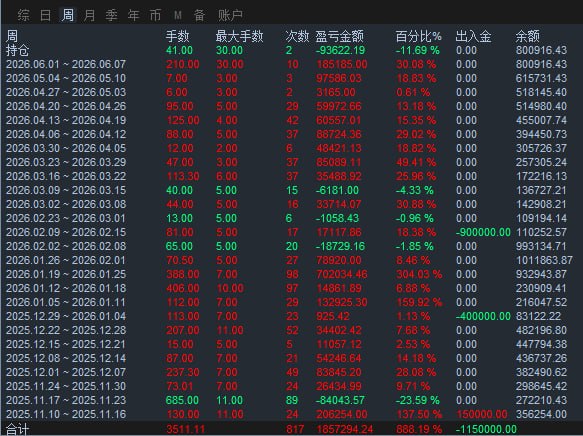Screen dimensions: 583x436
Task: Sort by the 次数 column header
Action: pyautogui.click(x=297, y=36)
